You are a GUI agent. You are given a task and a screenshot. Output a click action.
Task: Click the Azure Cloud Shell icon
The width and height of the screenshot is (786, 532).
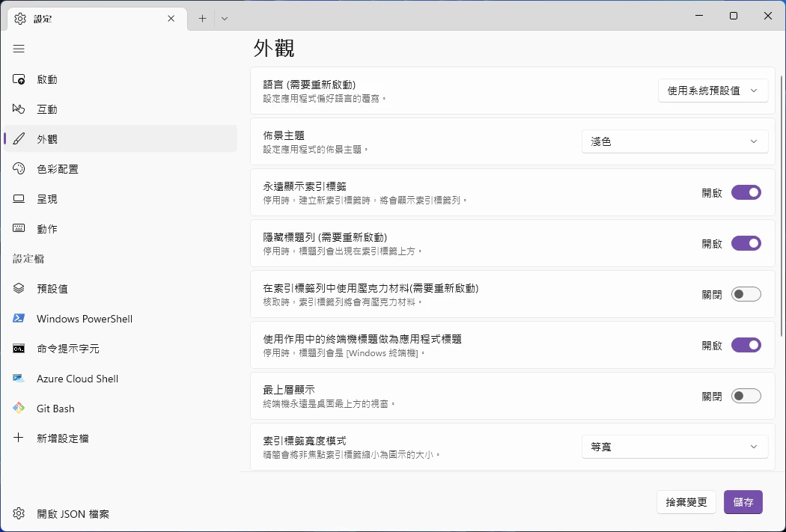[19, 379]
